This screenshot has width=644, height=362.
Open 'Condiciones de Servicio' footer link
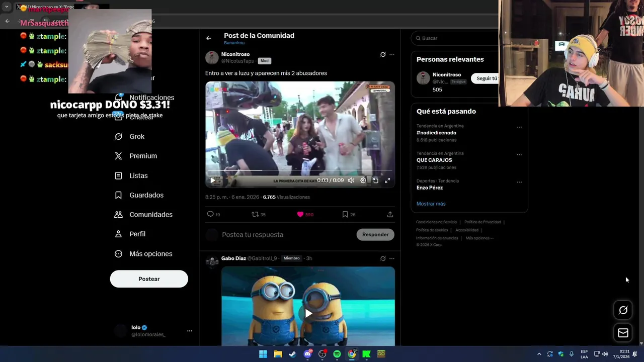436,222
